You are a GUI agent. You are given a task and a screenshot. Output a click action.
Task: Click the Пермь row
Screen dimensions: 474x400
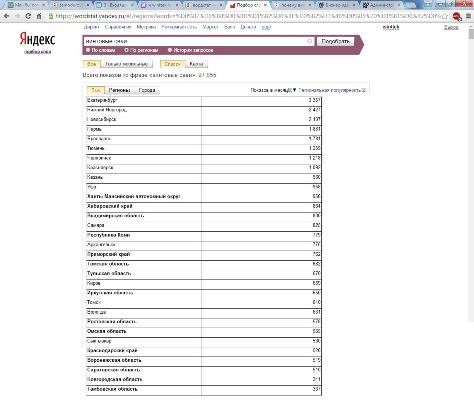(204, 129)
